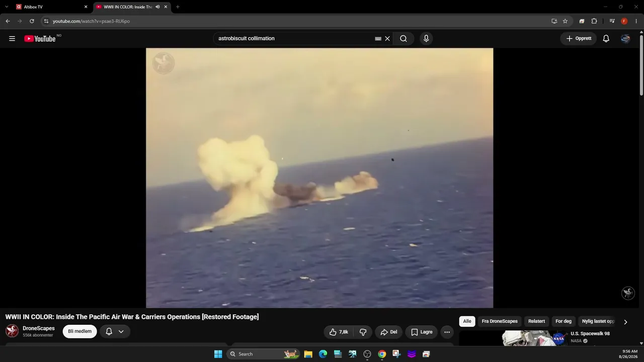Click the install app icon in address bar
The height and width of the screenshot is (362, 644).
click(554, 21)
